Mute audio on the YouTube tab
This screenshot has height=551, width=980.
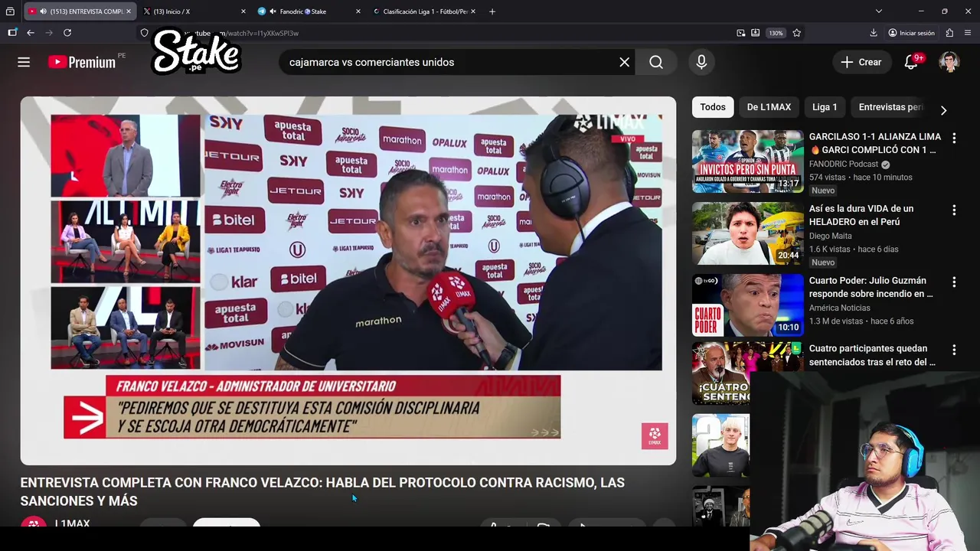point(43,11)
